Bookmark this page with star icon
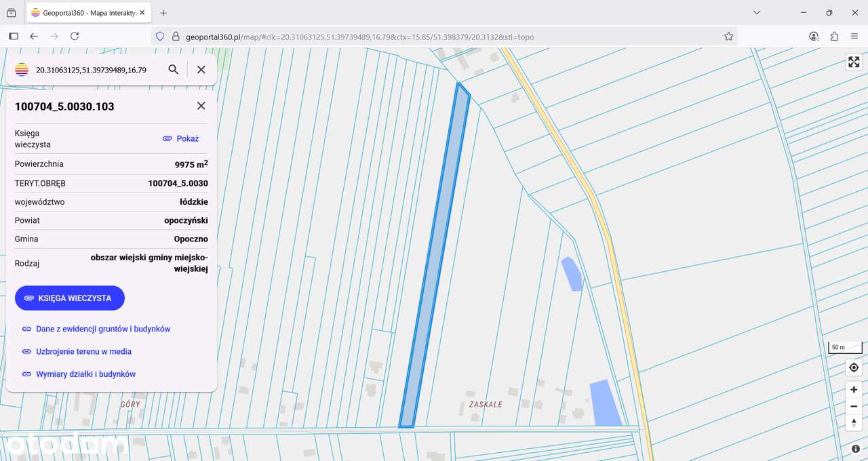Screen dimensions: 868x461 [x=728, y=37]
